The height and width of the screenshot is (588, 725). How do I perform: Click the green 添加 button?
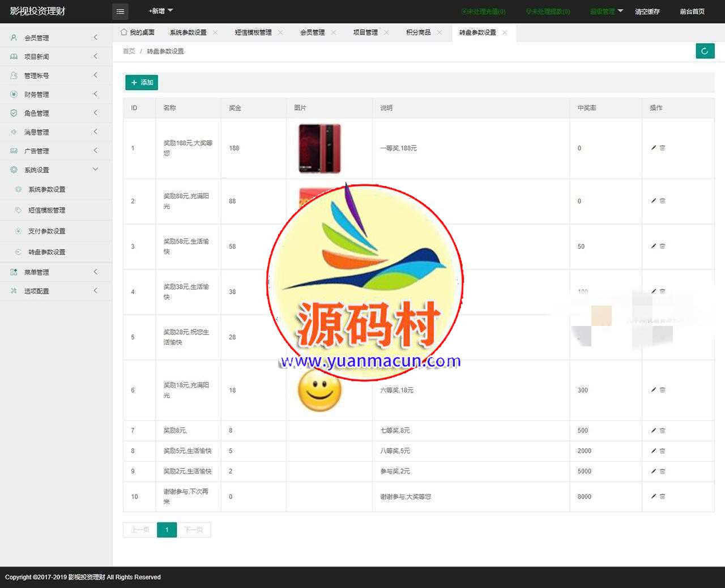tap(142, 83)
